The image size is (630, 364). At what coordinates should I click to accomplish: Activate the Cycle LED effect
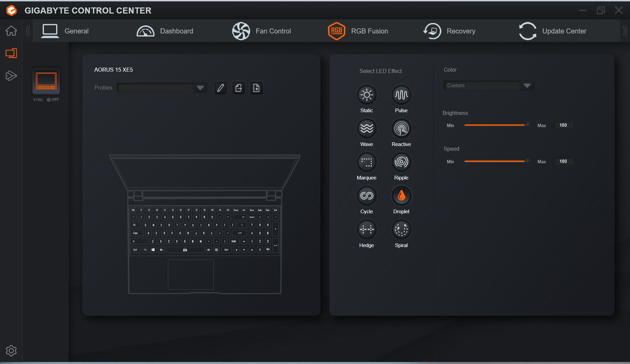pyautogui.click(x=367, y=196)
